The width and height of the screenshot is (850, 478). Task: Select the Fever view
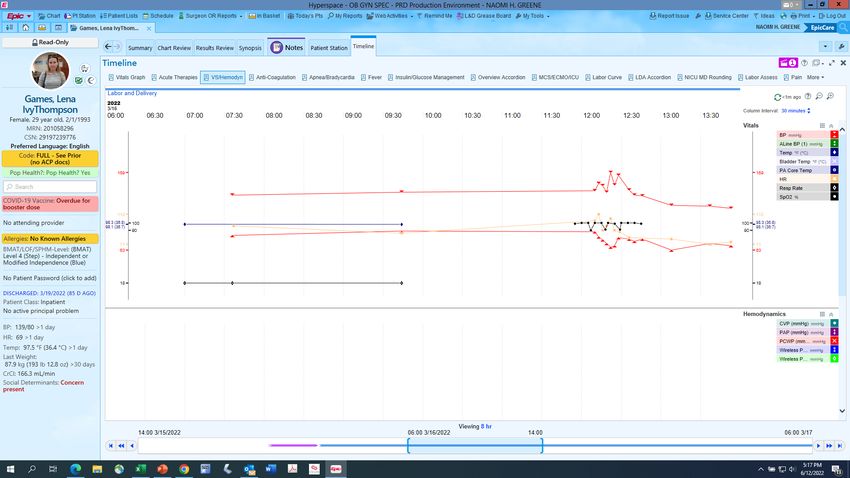point(371,77)
